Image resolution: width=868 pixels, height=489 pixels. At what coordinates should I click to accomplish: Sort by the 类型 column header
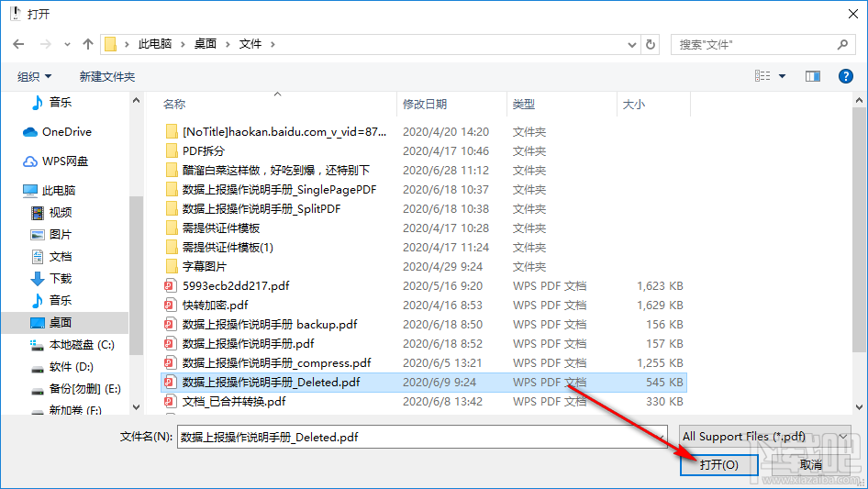[x=524, y=104]
